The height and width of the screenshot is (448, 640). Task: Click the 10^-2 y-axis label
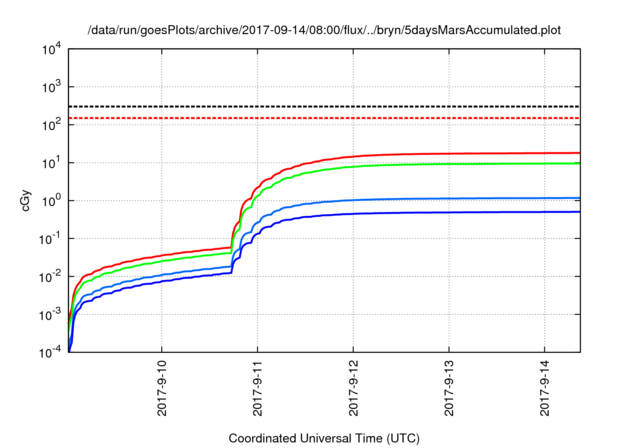click(x=50, y=277)
